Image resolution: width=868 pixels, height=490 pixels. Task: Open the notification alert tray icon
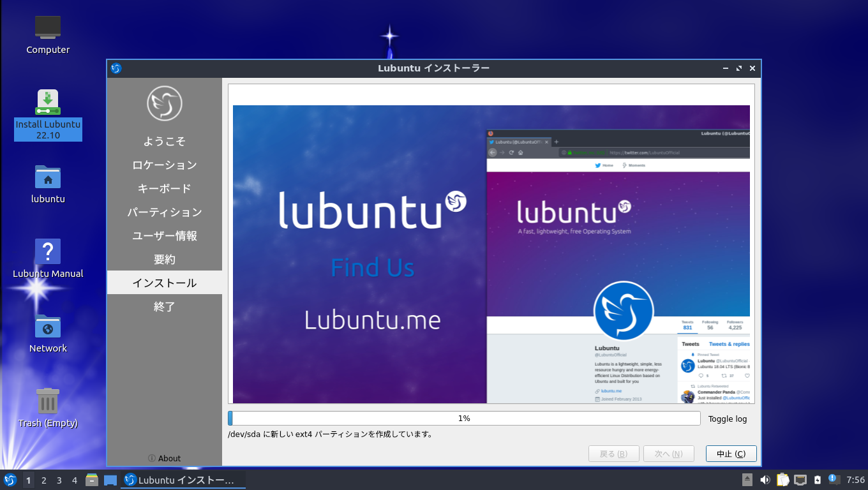click(x=834, y=479)
